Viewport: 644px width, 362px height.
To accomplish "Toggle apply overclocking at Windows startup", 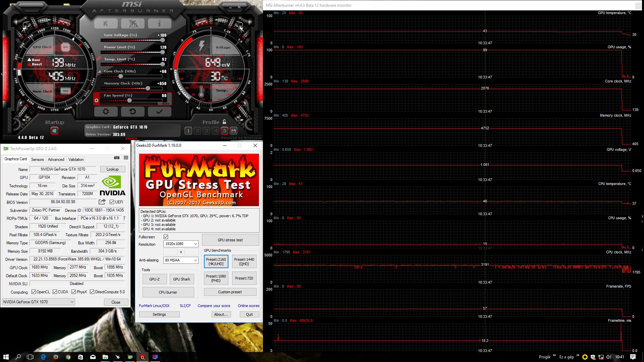I will [54, 131].
